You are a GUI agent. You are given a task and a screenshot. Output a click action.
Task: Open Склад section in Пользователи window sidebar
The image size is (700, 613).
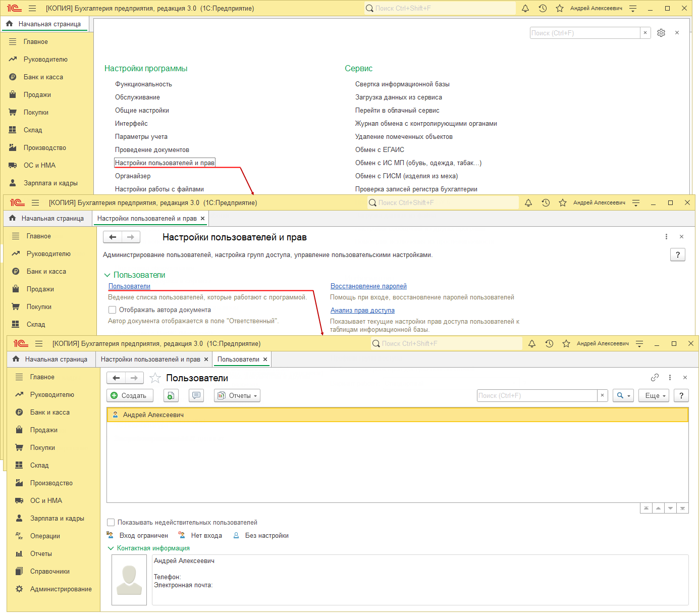(39, 466)
